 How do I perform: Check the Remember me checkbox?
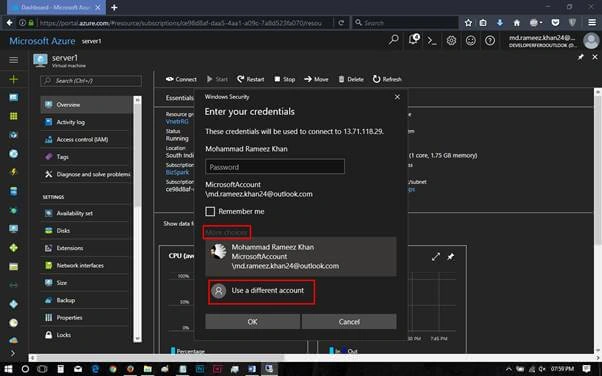point(210,212)
